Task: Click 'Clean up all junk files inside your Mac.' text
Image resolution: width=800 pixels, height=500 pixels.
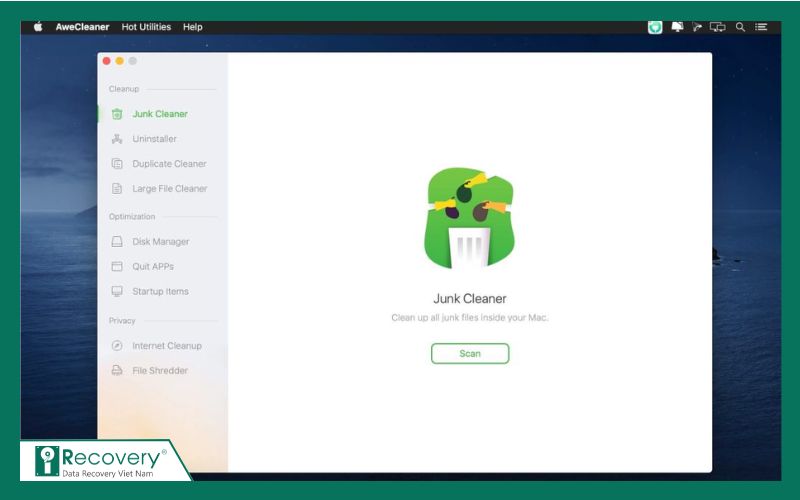Action: coord(470,317)
